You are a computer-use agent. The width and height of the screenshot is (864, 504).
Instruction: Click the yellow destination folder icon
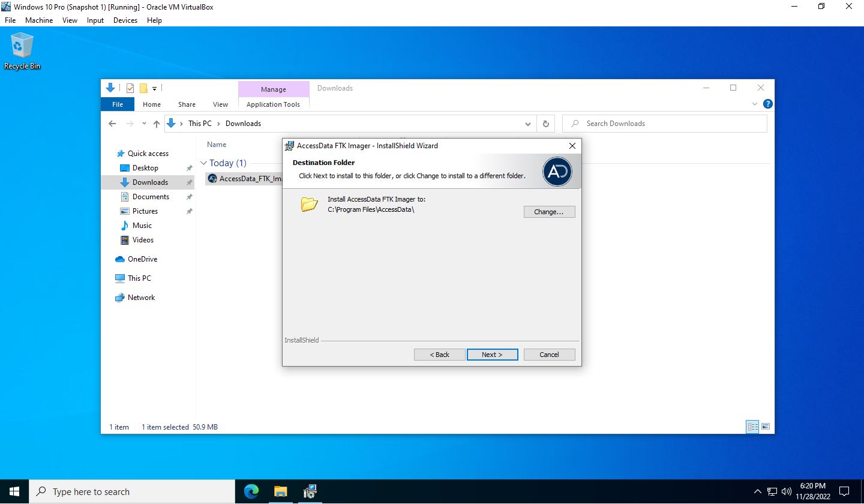pos(309,205)
